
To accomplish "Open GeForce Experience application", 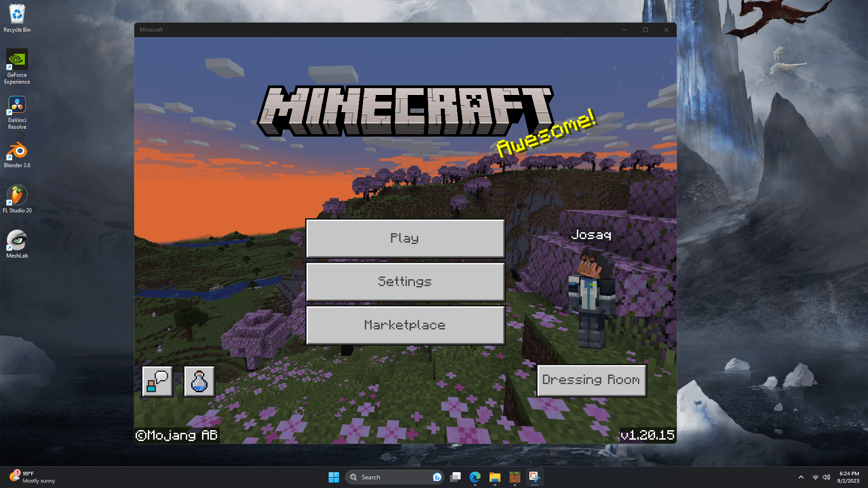I will [x=17, y=66].
